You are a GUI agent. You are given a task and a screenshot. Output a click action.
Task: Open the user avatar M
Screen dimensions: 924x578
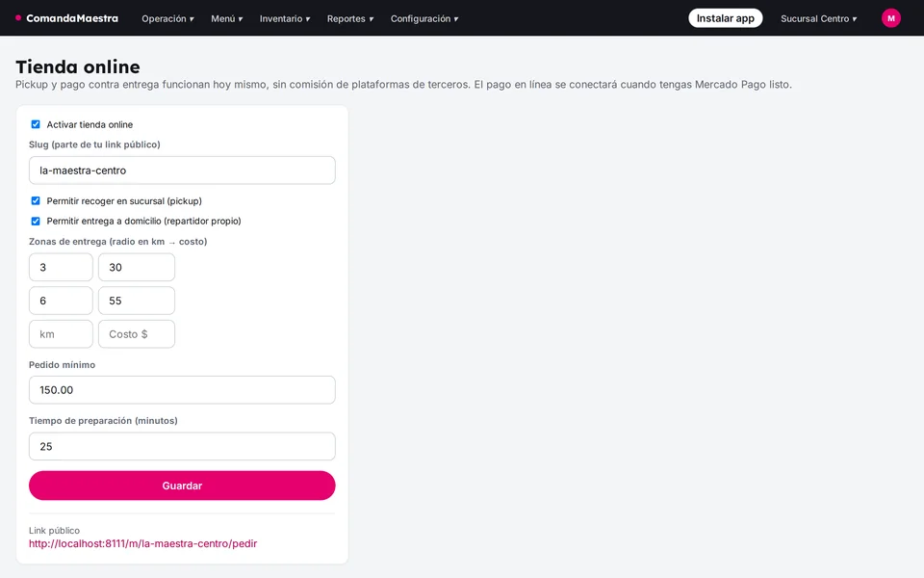click(x=890, y=18)
